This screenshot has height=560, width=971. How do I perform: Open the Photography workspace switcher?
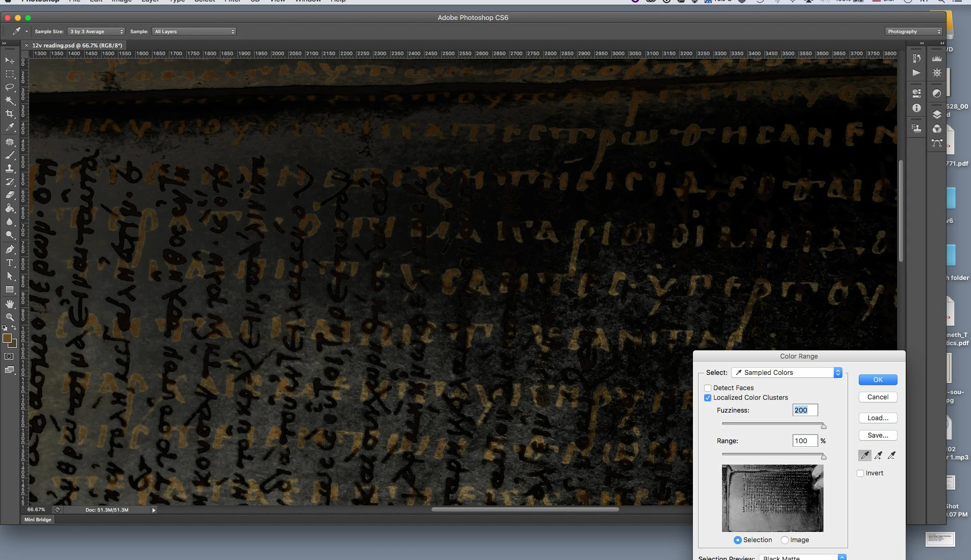click(x=913, y=32)
